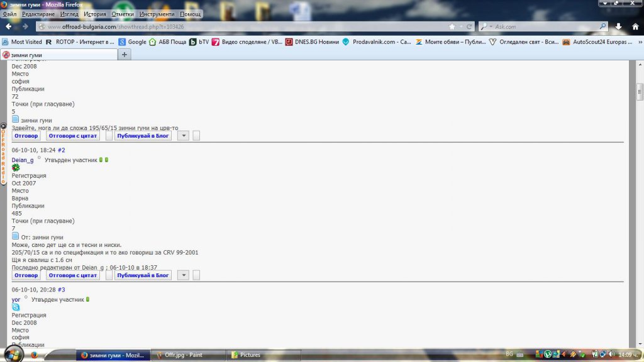Click the BG language indicator in tray
644x362 pixels.
509,354
